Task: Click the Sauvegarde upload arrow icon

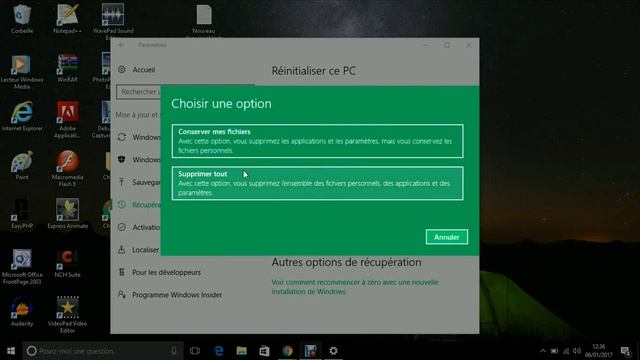Action: [122, 182]
